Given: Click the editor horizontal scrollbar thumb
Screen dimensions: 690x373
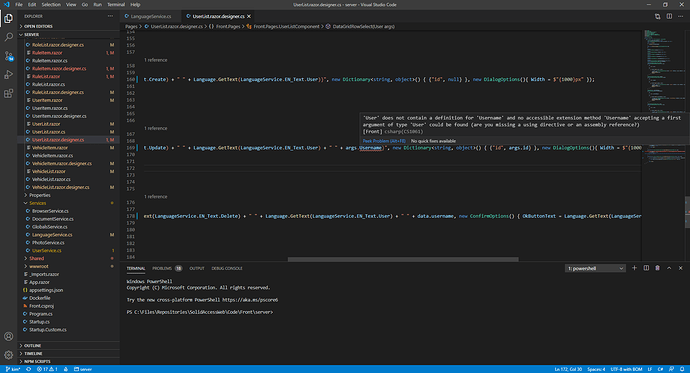Looking at the screenshot, I should coord(403,259).
